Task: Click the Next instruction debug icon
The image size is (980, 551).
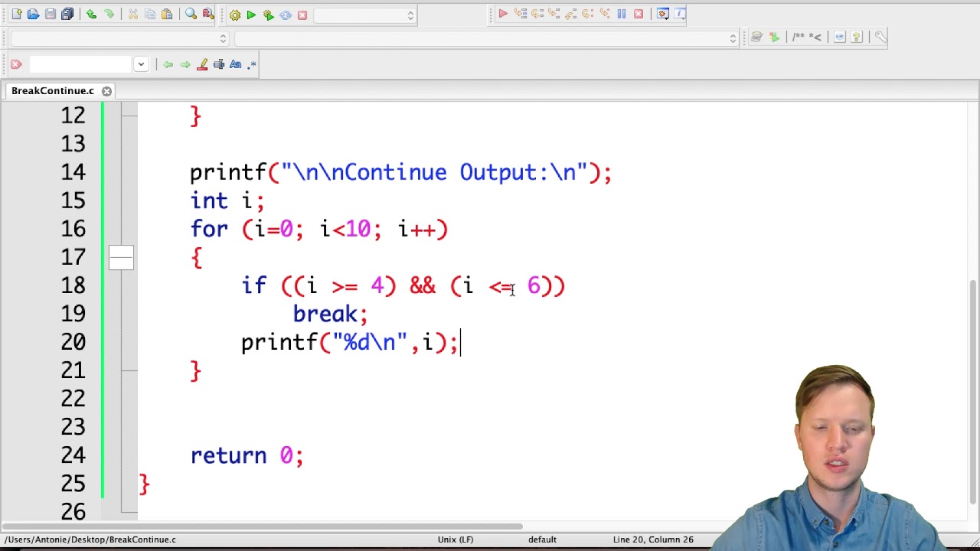Action: (587, 14)
